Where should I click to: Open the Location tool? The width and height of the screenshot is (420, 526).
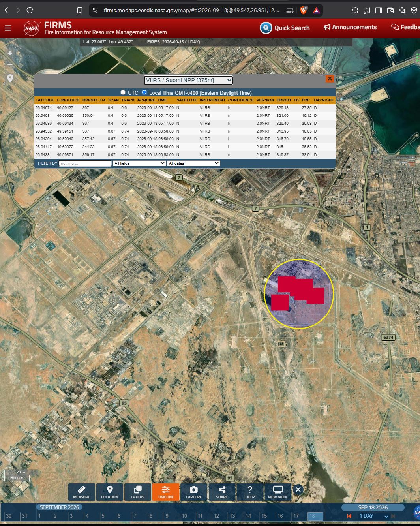coord(110,492)
